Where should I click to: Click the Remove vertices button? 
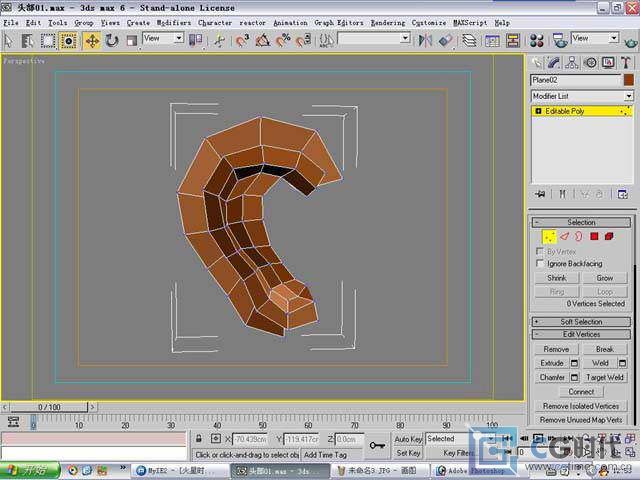(556, 349)
